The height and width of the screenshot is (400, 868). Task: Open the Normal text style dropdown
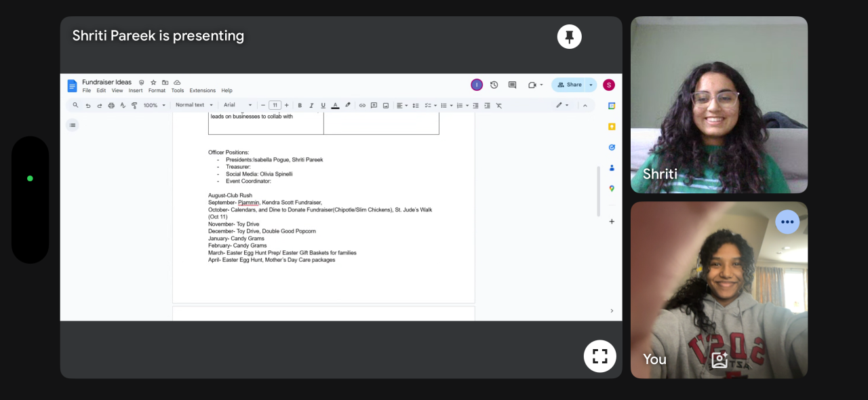coord(194,105)
